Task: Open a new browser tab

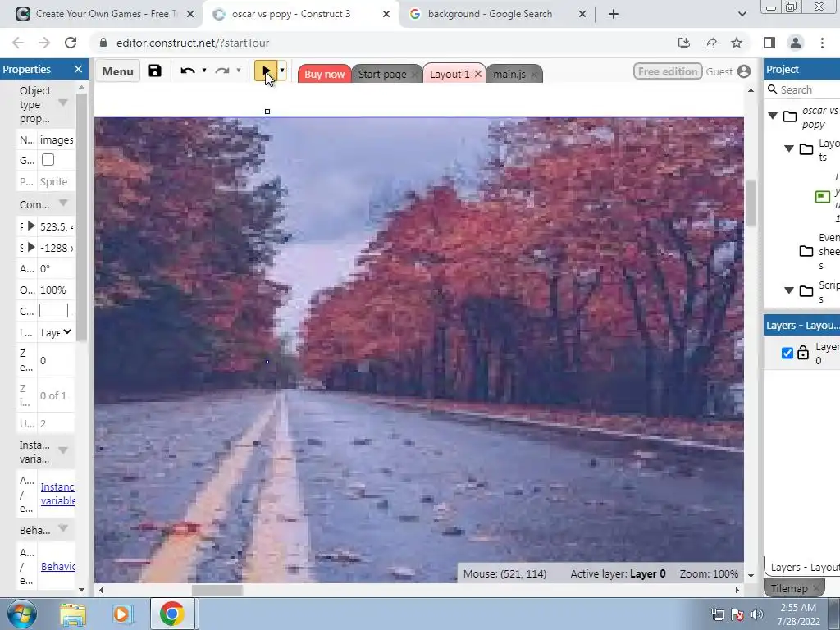Action: (x=614, y=15)
